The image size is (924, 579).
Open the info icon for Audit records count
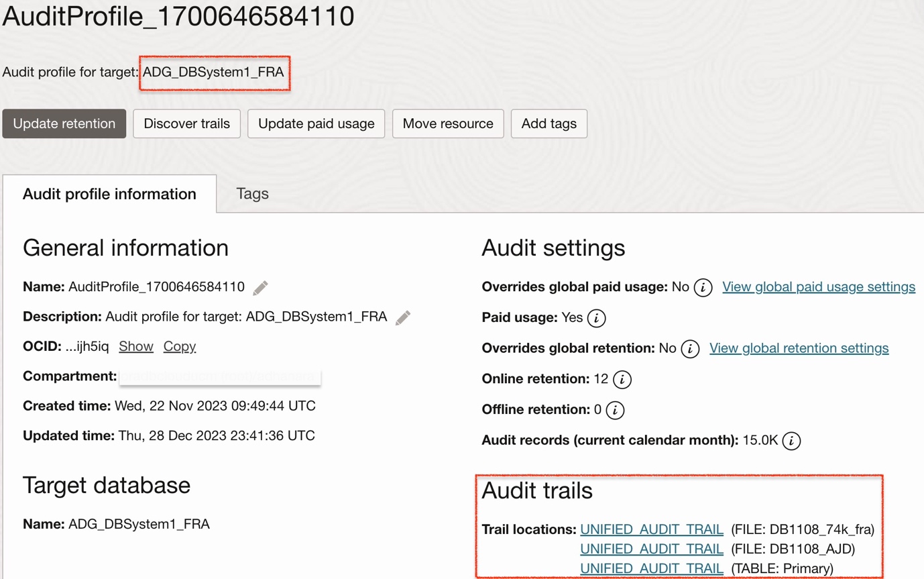pyautogui.click(x=791, y=441)
